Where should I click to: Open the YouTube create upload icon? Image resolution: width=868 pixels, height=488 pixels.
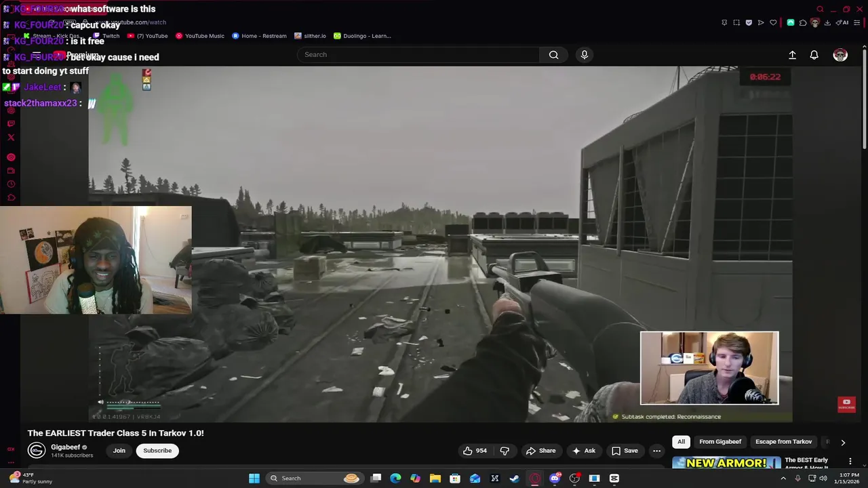tap(792, 55)
